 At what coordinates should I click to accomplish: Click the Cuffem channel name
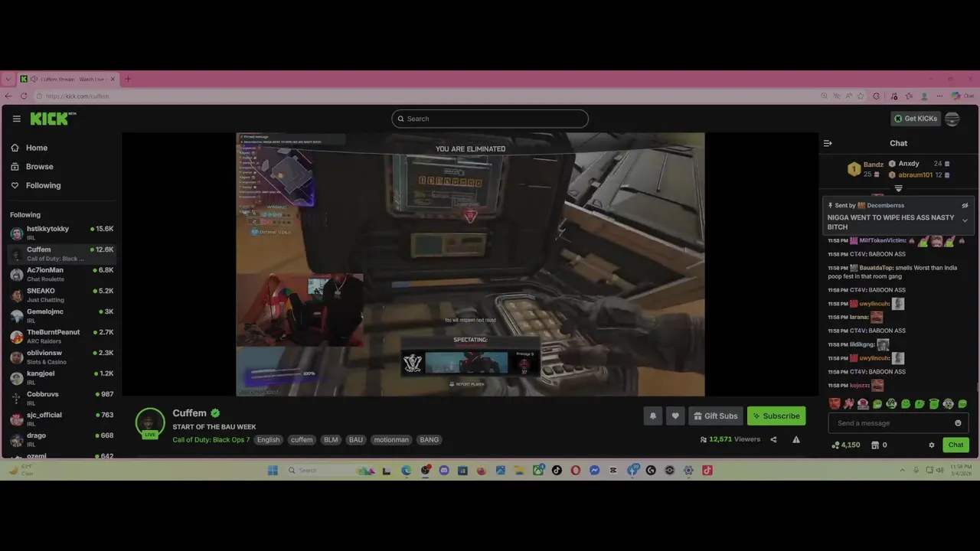pyautogui.click(x=189, y=413)
